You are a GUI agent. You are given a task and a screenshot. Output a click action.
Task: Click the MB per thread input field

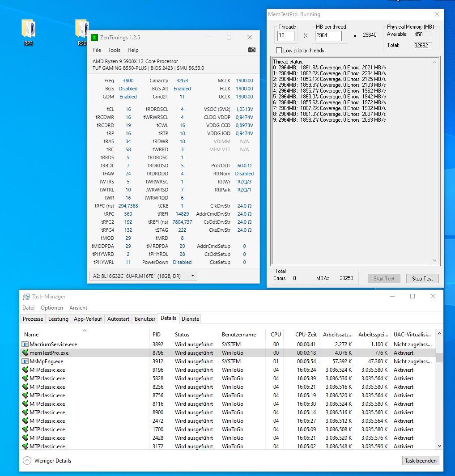click(328, 35)
